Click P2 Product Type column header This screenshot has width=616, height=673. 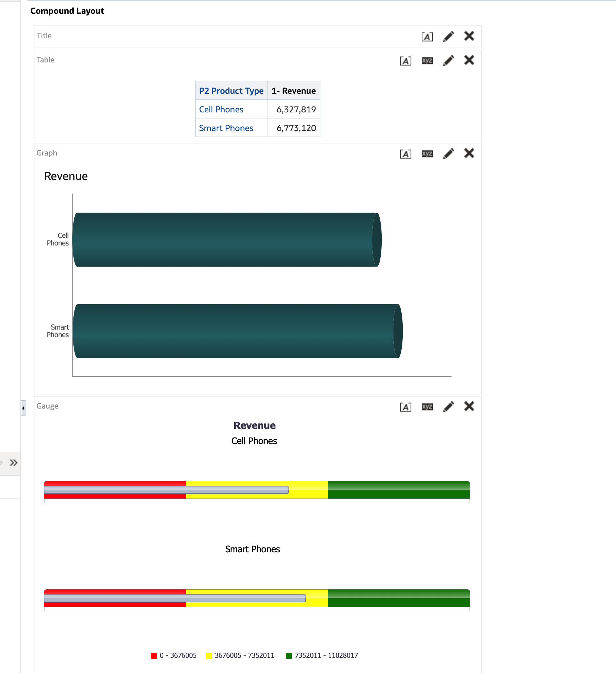pos(231,91)
